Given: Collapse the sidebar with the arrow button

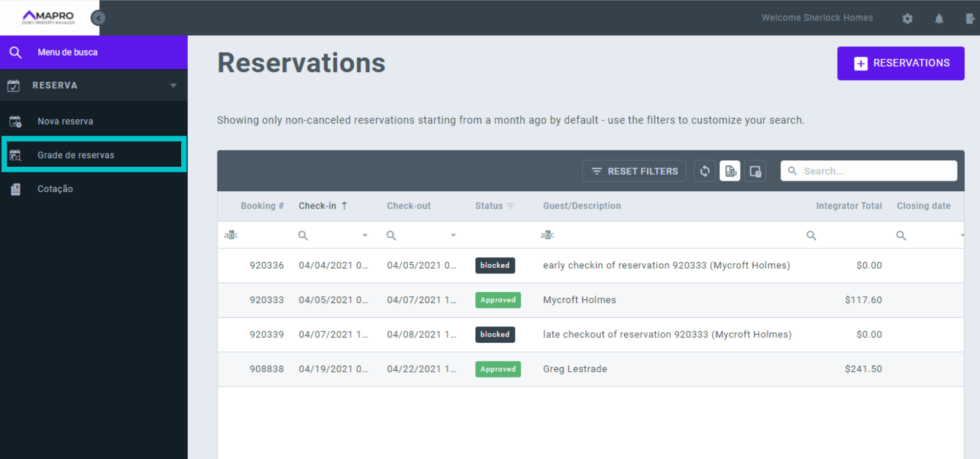Looking at the screenshot, I should pyautogui.click(x=98, y=18).
